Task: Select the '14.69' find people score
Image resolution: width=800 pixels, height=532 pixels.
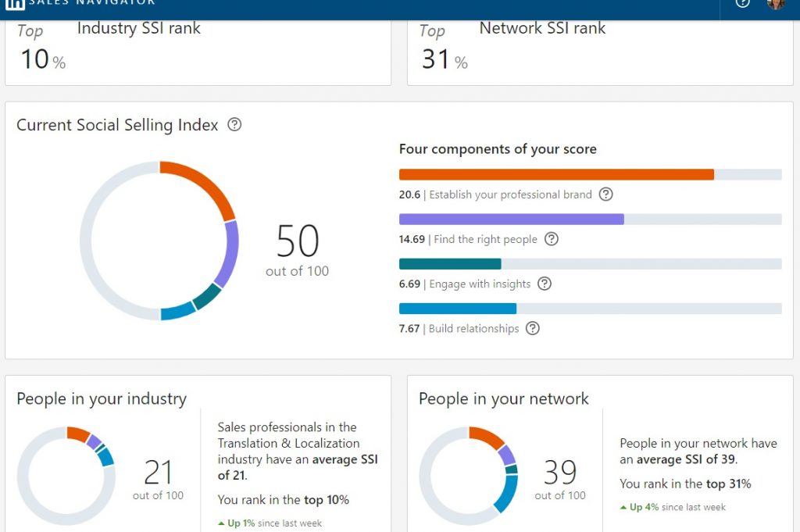Action: pyautogui.click(x=412, y=239)
